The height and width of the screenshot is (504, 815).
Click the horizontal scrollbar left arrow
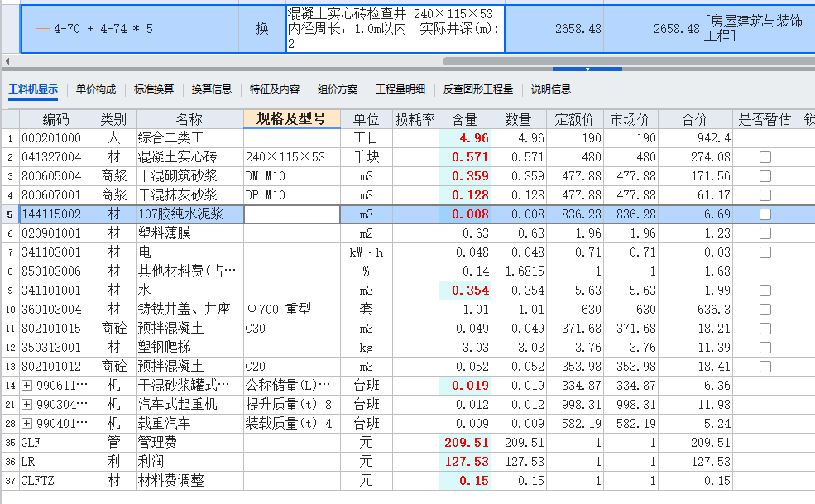coord(7,61)
